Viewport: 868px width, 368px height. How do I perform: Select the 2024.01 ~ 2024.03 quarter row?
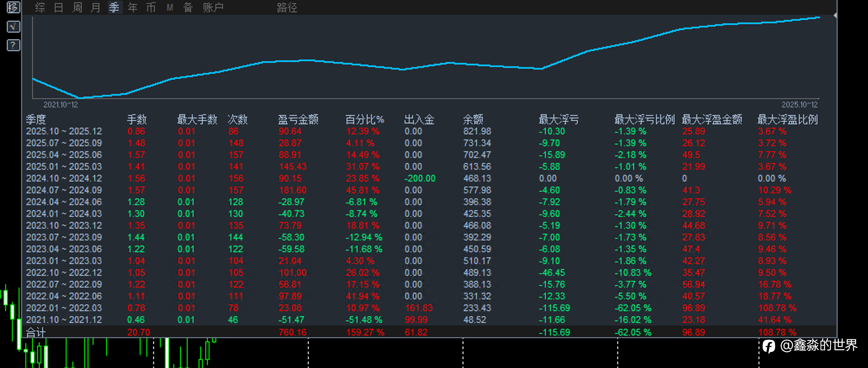[429, 214]
